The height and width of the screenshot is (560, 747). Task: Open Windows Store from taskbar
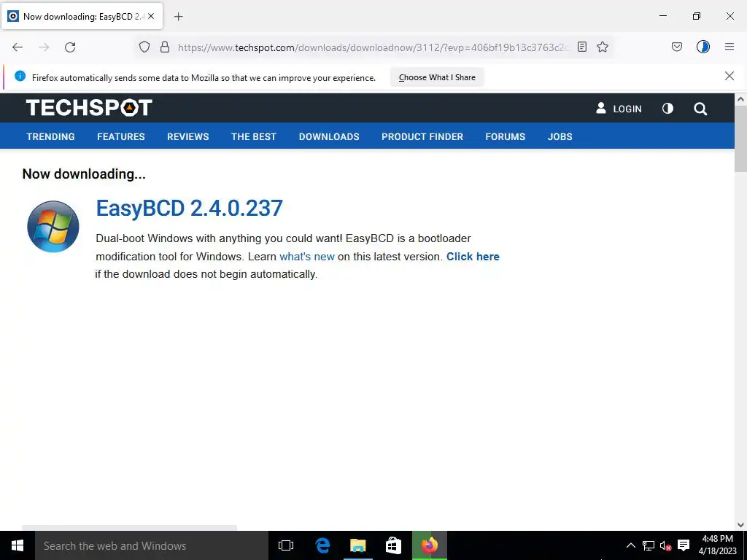393,545
